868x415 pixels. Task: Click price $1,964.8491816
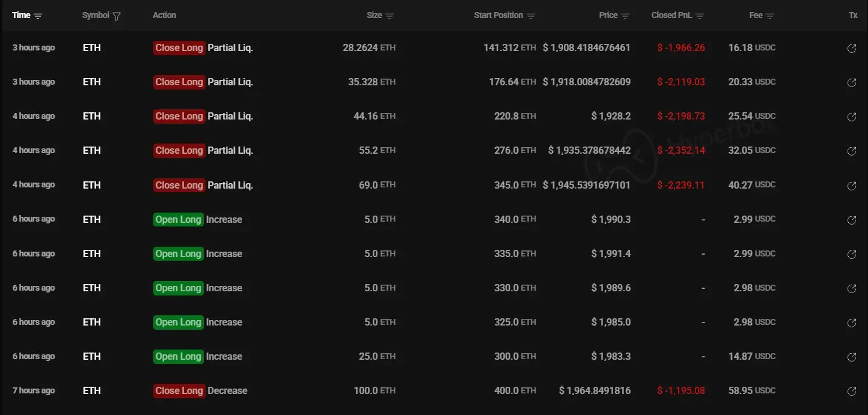(x=594, y=391)
